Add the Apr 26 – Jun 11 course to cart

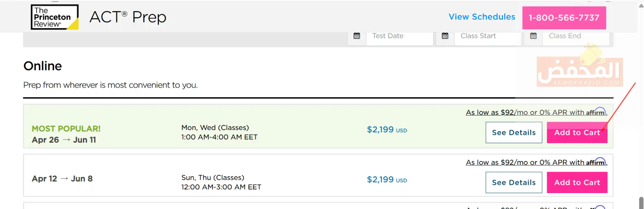tap(577, 132)
